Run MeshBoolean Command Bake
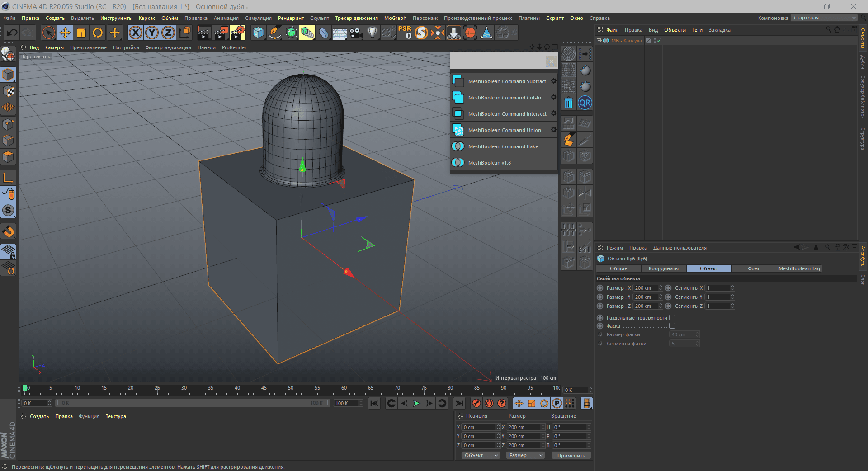868x471 pixels. click(504, 146)
